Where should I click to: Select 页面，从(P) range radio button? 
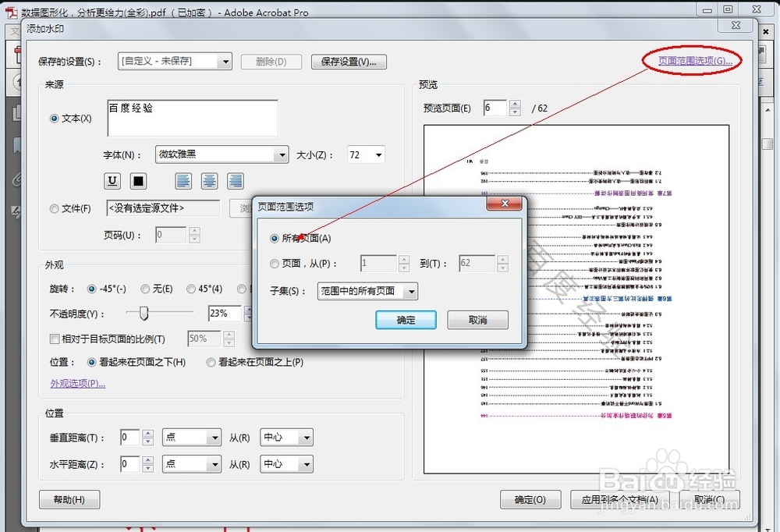click(x=274, y=264)
